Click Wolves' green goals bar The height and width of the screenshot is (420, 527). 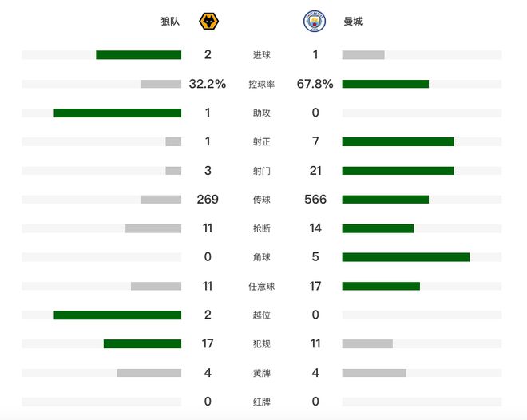[x=138, y=55]
